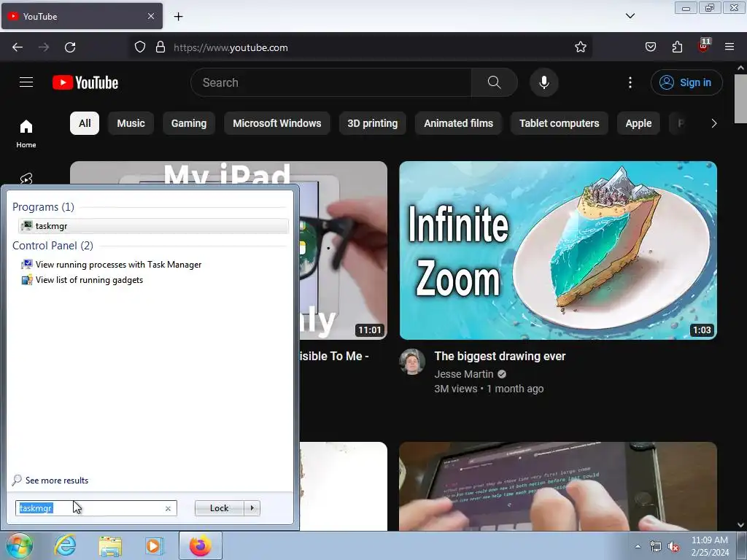Click Firefox taskbar button

[x=200, y=545]
